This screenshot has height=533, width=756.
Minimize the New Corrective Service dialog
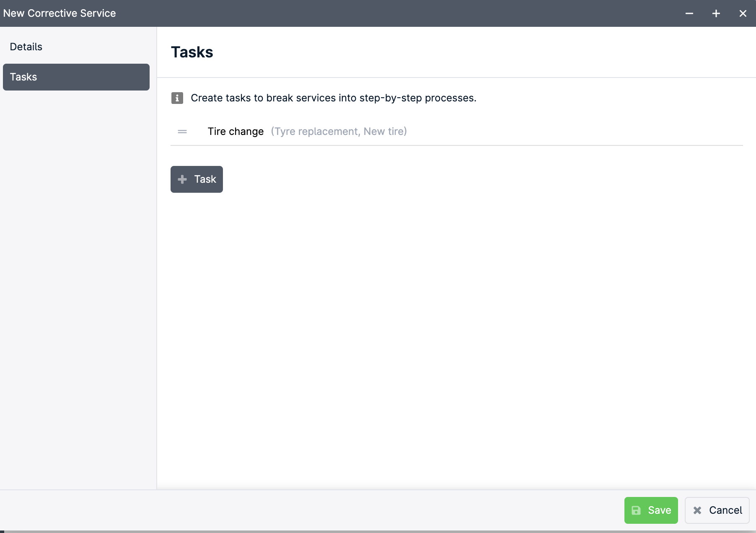tap(689, 13)
